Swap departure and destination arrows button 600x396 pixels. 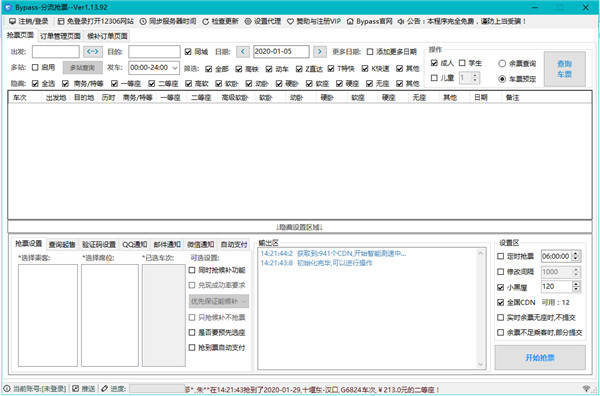pyautogui.click(x=93, y=51)
